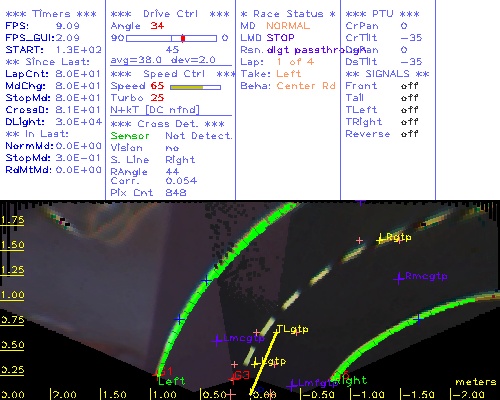Select the Race Status panel header

coord(288,14)
